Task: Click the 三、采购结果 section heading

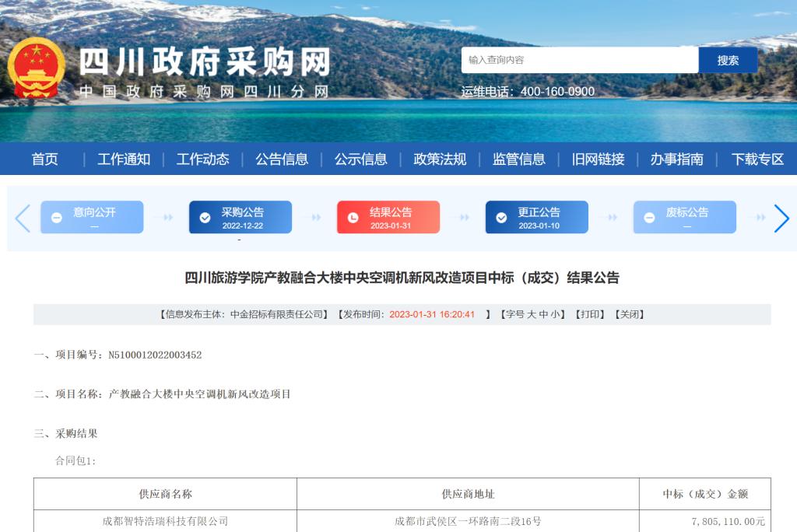Action: tap(65, 433)
